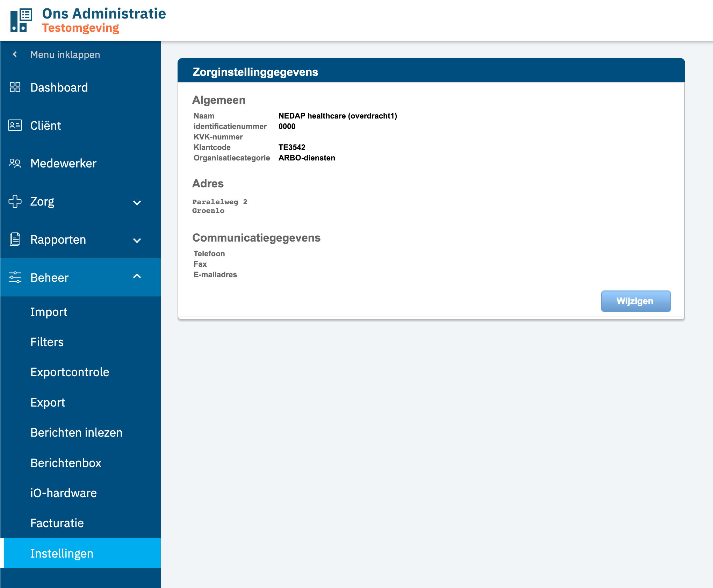Click the collapse menu arrow icon
This screenshot has height=588, width=713.
coord(15,54)
